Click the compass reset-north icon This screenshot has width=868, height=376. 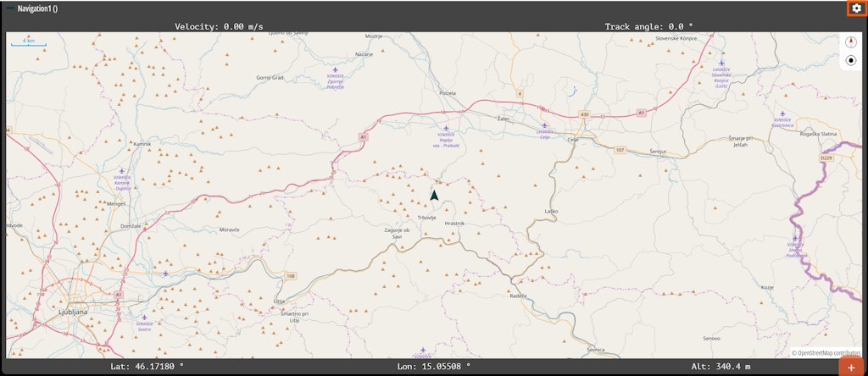coord(851,42)
